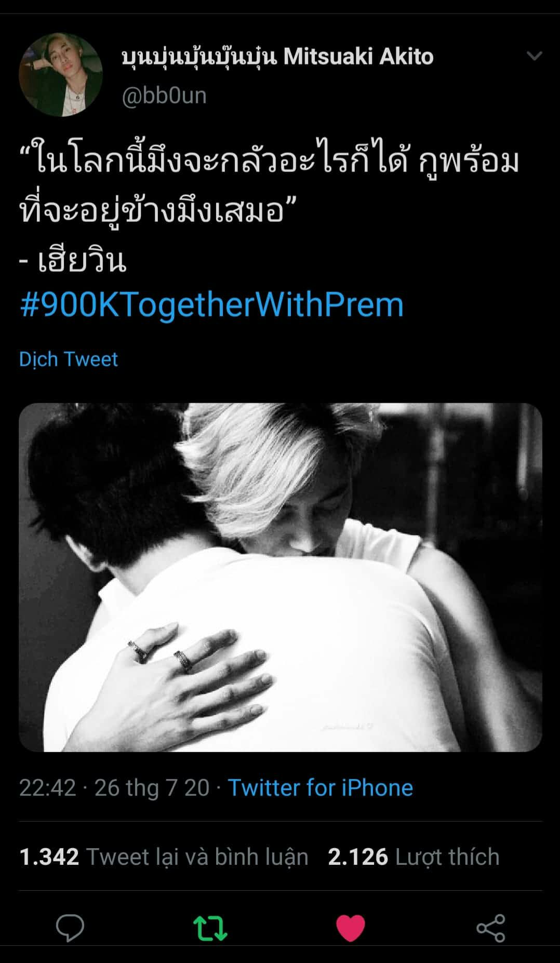Open the black-and-white hug photo
This screenshot has width=560, height=963.
[281, 577]
